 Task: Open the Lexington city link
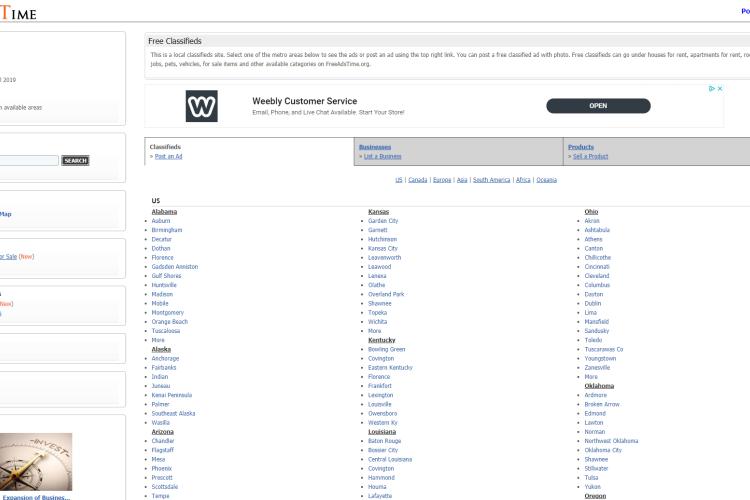[x=380, y=395]
